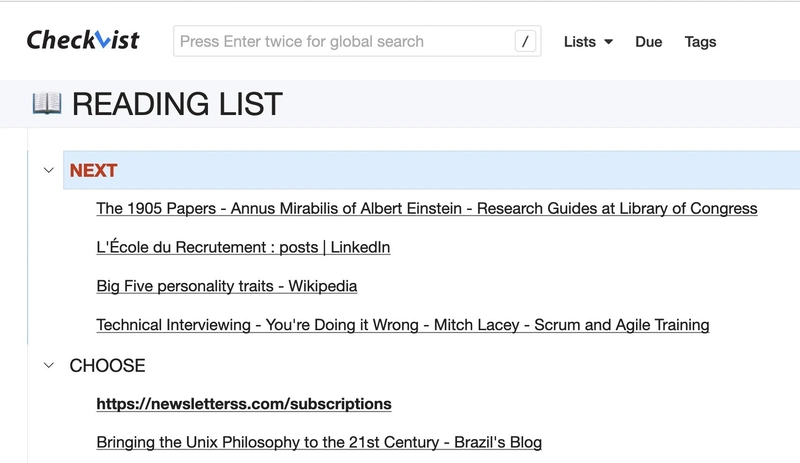Image resolution: width=800 pixels, height=463 pixels.
Task: Open the Lists dropdown menu
Action: pyautogui.click(x=587, y=42)
